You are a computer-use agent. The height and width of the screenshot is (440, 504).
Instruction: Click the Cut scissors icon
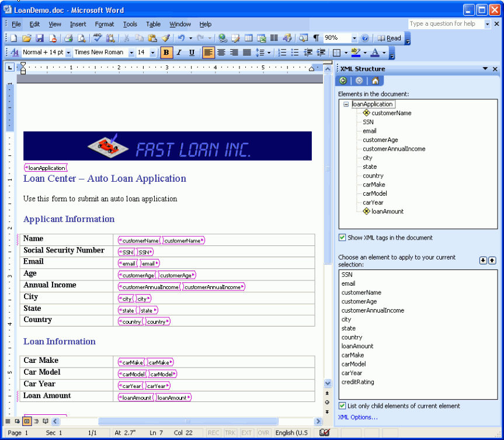(126, 39)
